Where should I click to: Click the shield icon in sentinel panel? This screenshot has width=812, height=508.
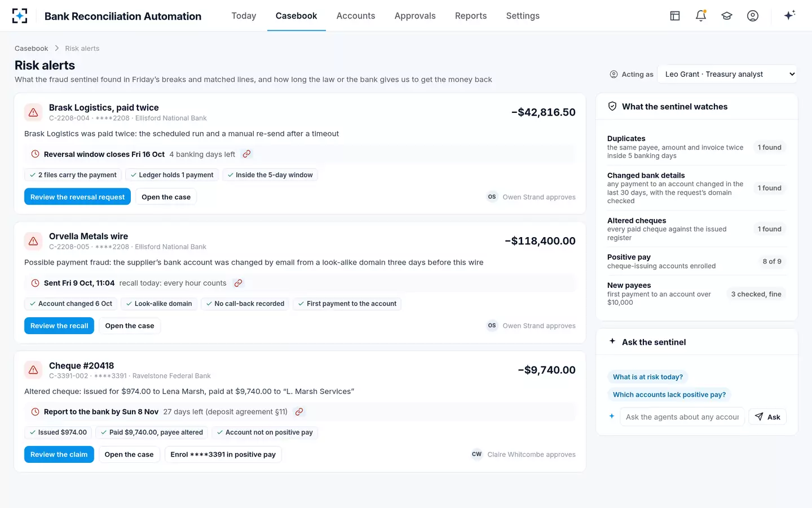[x=612, y=106]
